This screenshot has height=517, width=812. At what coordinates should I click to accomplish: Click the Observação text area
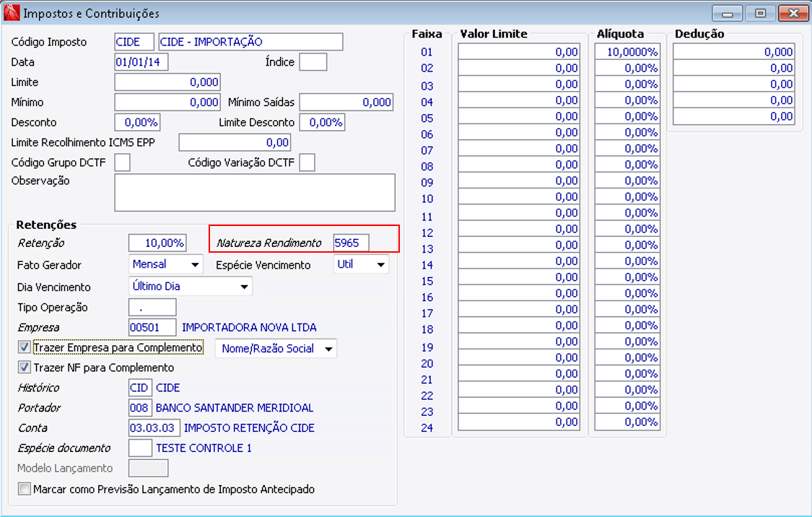coord(255,192)
